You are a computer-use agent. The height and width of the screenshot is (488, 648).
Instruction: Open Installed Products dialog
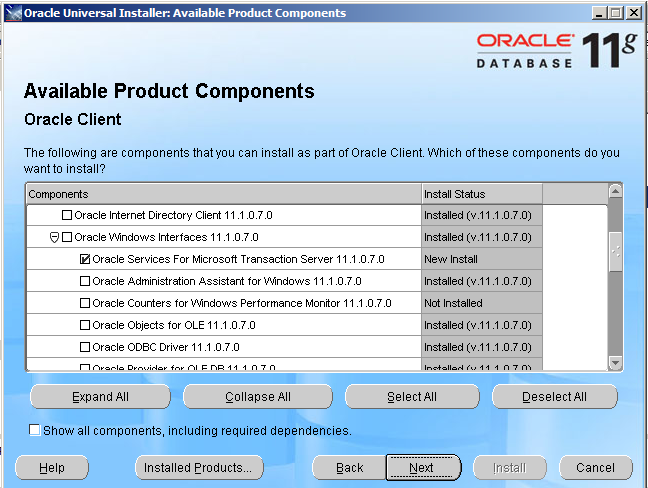(x=199, y=468)
